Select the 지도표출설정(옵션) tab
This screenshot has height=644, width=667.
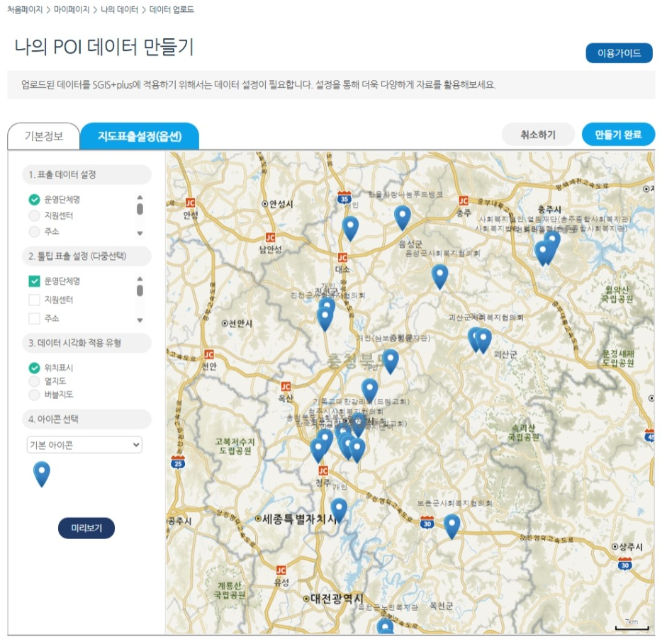pos(140,136)
